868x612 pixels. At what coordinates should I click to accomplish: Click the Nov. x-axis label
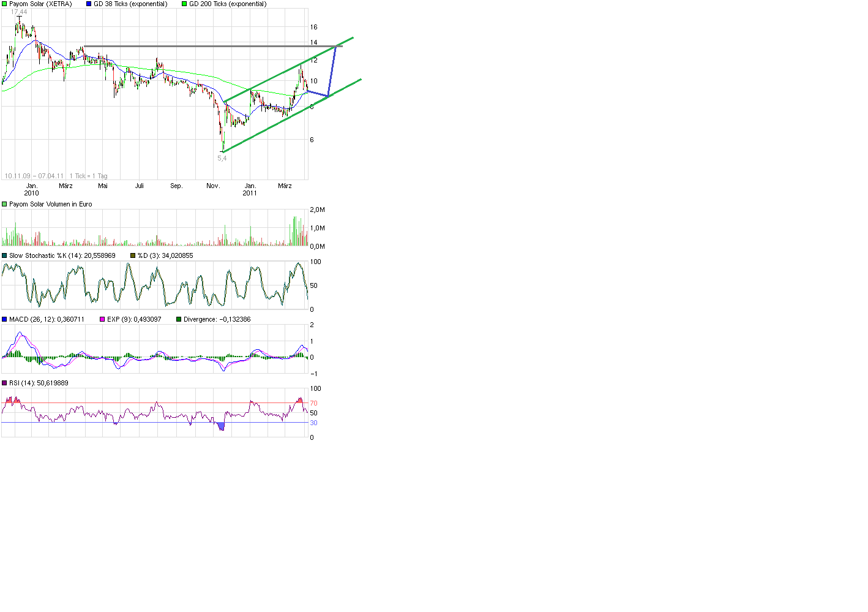click(213, 186)
